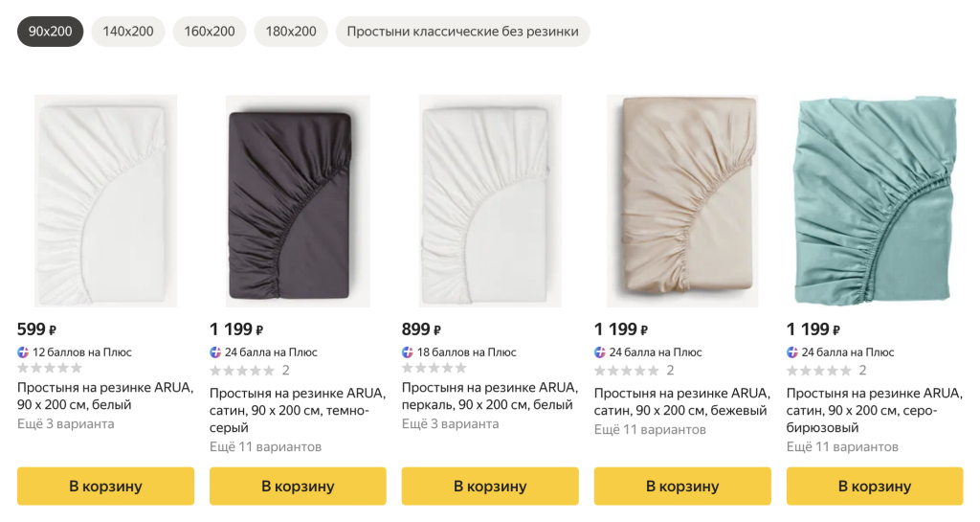
Task: Select the 140x200 size filter
Action: (x=128, y=32)
